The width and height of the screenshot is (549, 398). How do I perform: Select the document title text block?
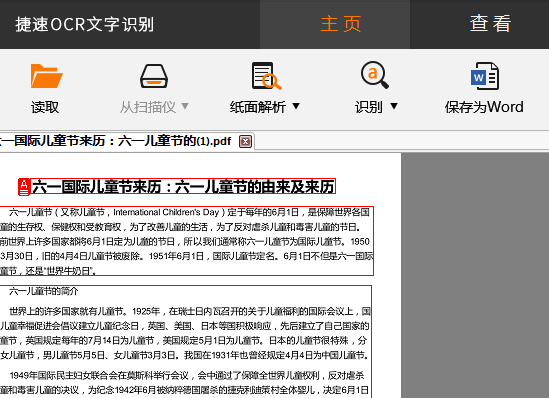(x=183, y=187)
